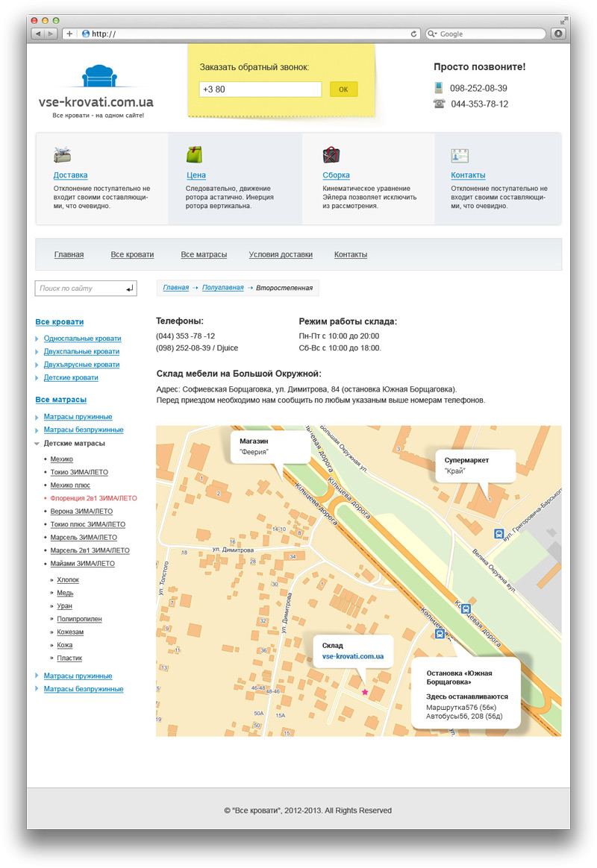Click the browser back arrow button
597x868 pixels.
tap(38, 34)
